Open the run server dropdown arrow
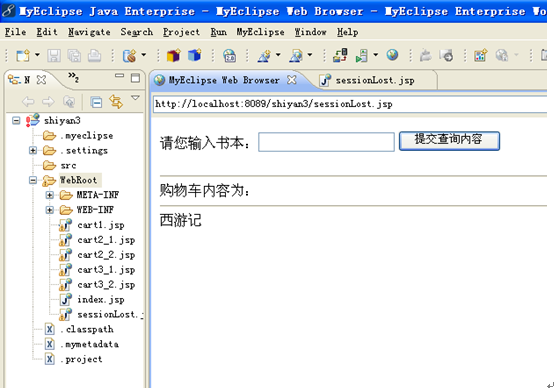The width and height of the screenshot is (557, 388). tap(375, 55)
